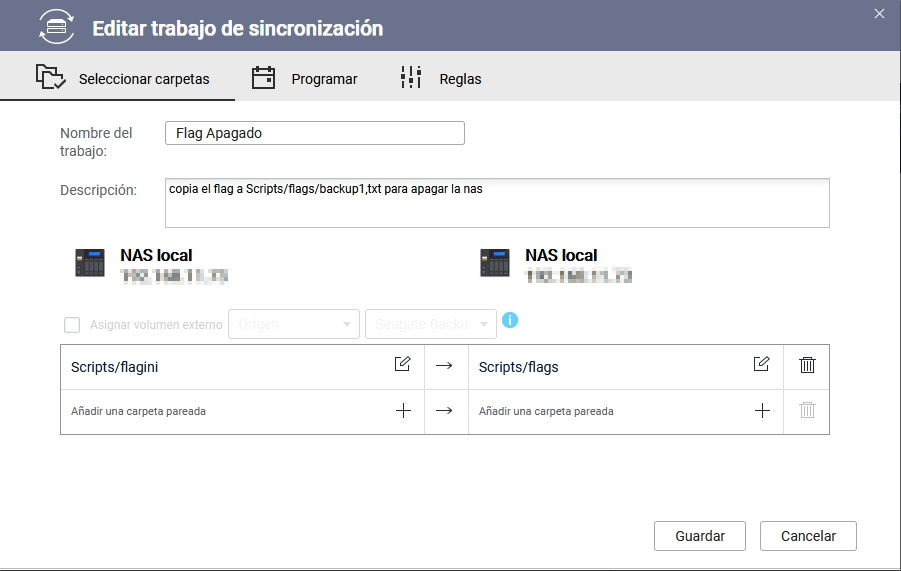
Task: Click the Cancelar button
Action: point(807,536)
